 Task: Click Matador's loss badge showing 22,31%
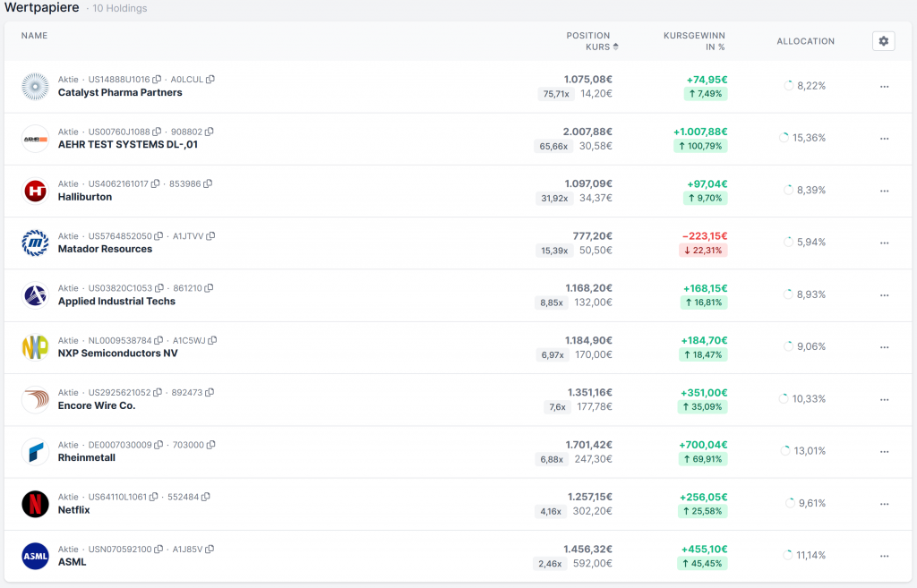pyautogui.click(x=703, y=251)
